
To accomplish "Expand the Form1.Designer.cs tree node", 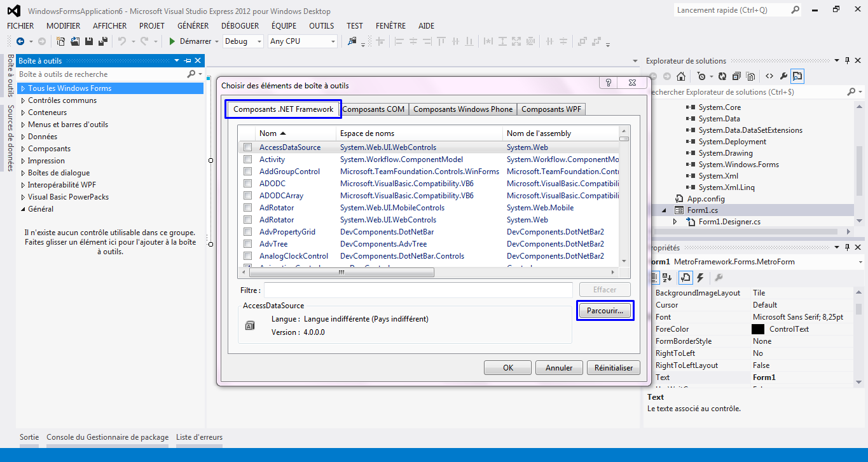I will click(x=676, y=222).
